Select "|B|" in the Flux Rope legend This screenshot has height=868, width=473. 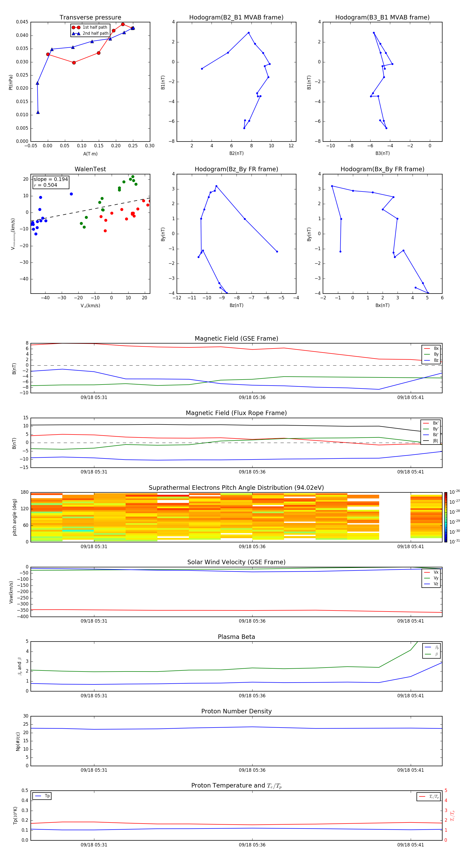click(x=431, y=441)
